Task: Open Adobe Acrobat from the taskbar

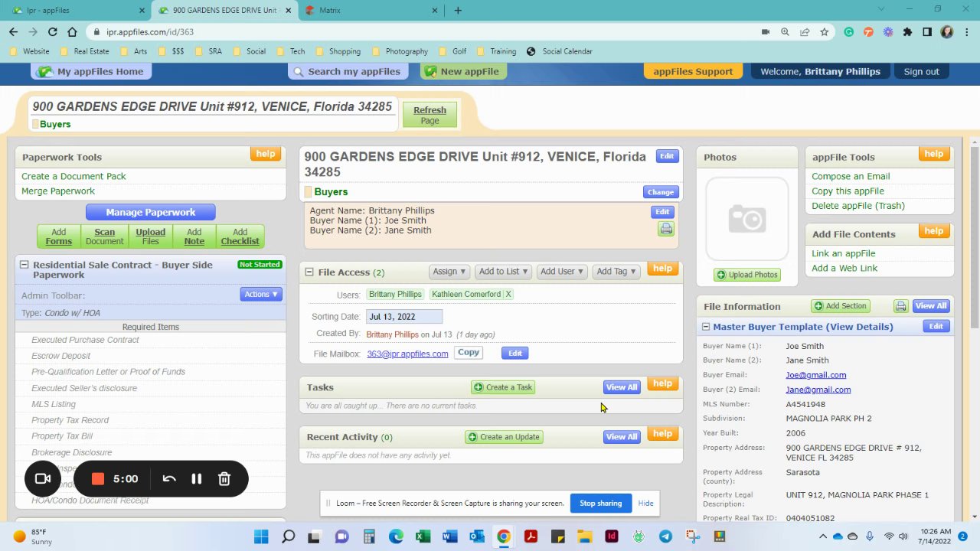Action: tap(531, 536)
